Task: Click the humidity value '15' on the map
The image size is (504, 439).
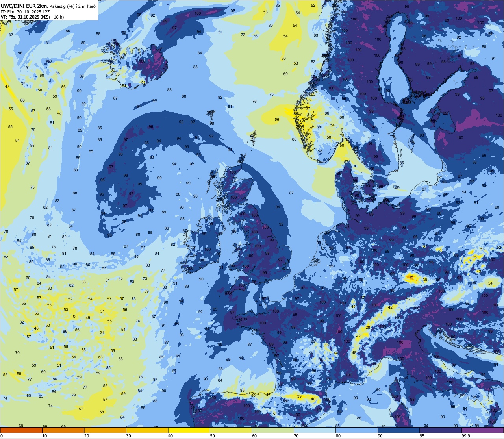Action: click(411, 277)
